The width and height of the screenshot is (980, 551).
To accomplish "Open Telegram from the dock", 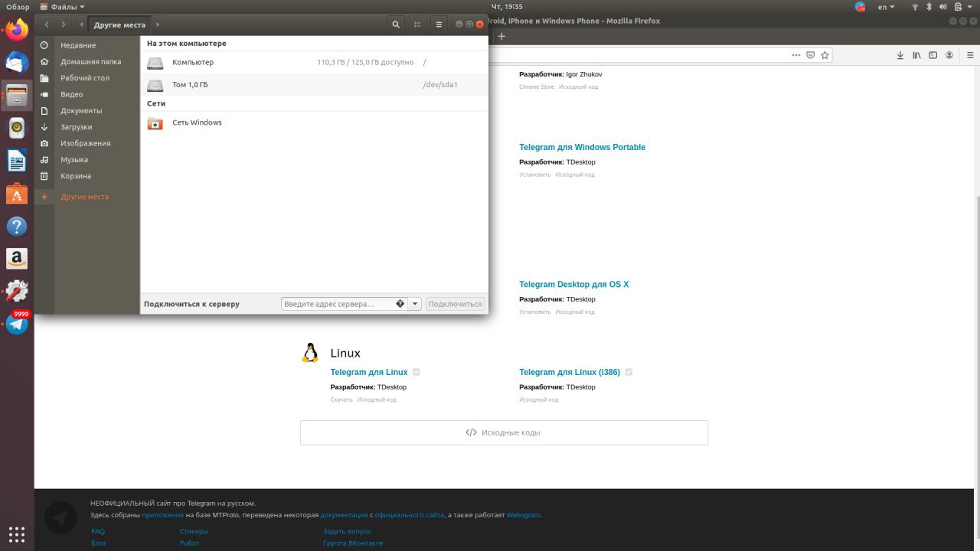I will point(17,324).
